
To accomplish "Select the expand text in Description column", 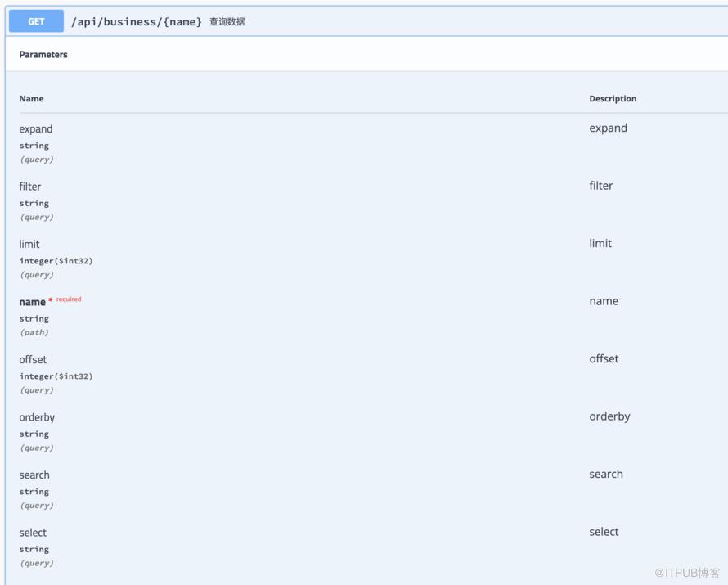I will coord(609,128).
